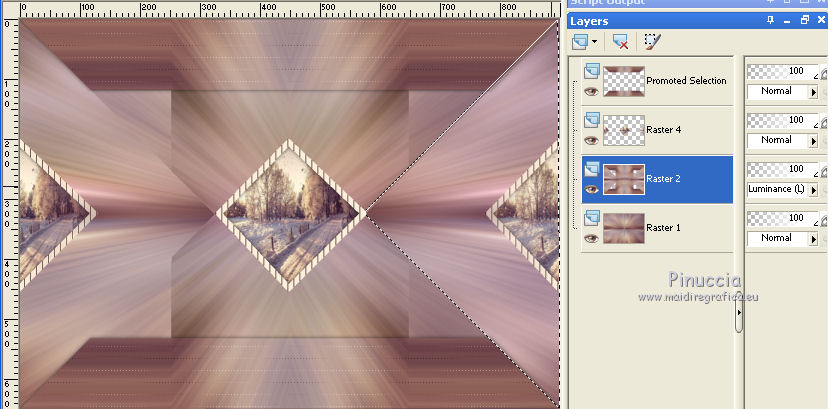
Task: Select the Raster 1 layer name
Action: (x=663, y=228)
